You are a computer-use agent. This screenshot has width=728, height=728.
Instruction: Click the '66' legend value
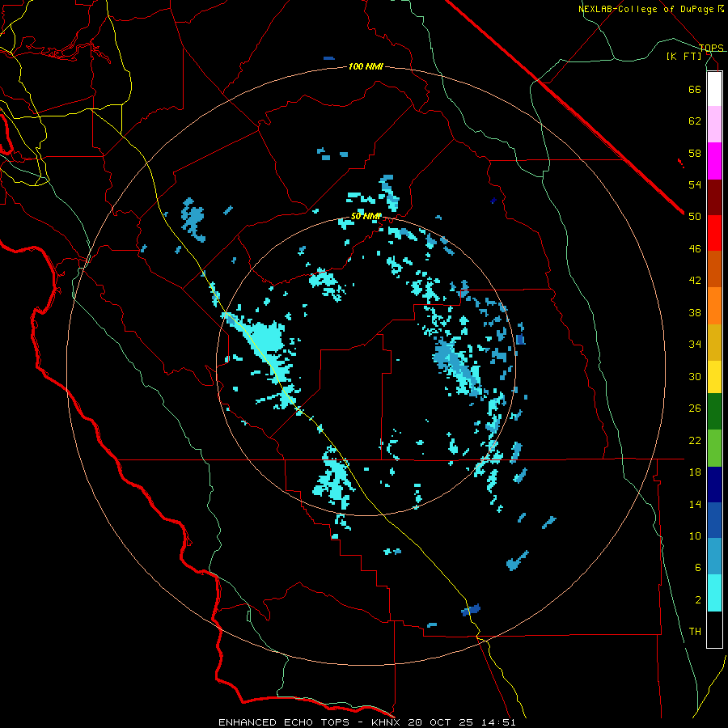(x=695, y=89)
